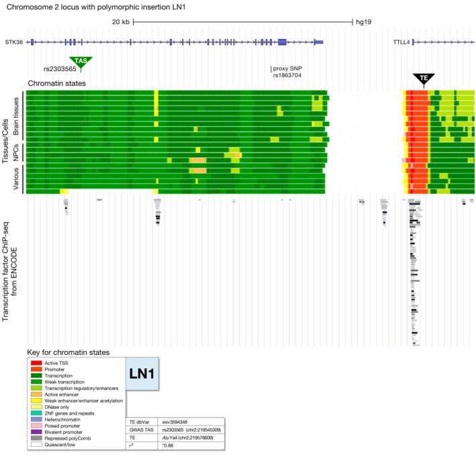Select the Heterochromatin blue swatch

[36, 419]
